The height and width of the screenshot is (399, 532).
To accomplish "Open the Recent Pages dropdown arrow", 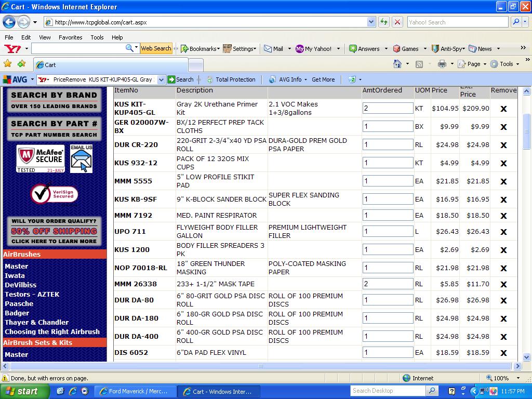I will click(35, 23).
